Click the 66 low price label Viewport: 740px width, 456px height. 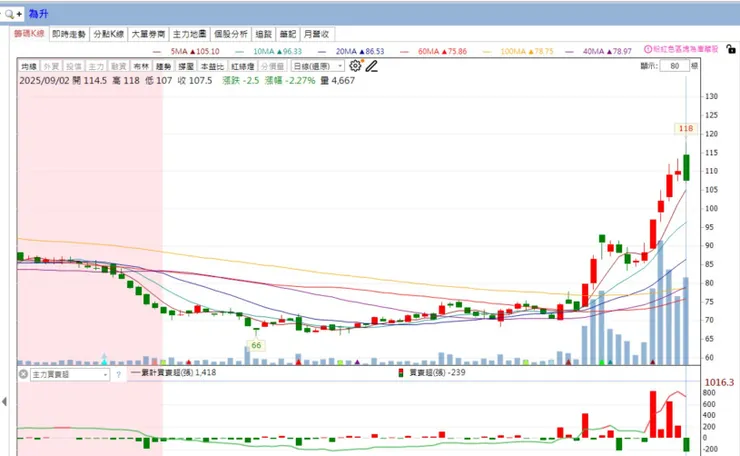tap(256, 345)
